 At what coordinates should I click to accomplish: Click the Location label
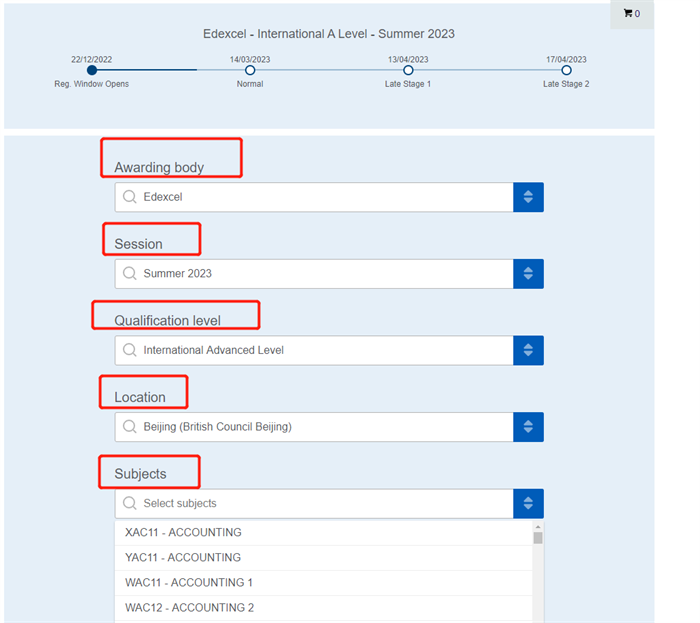[x=140, y=397]
